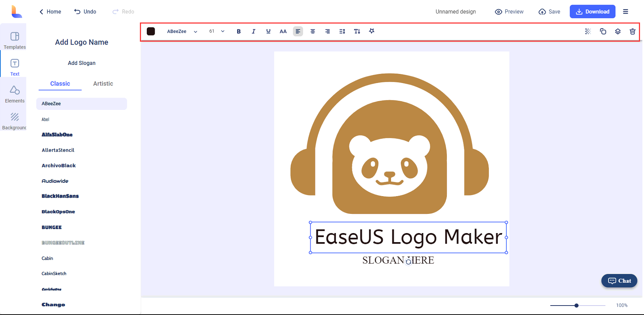The height and width of the screenshot is (315, 644).
Task: Save the design
Action: (549, 12)
